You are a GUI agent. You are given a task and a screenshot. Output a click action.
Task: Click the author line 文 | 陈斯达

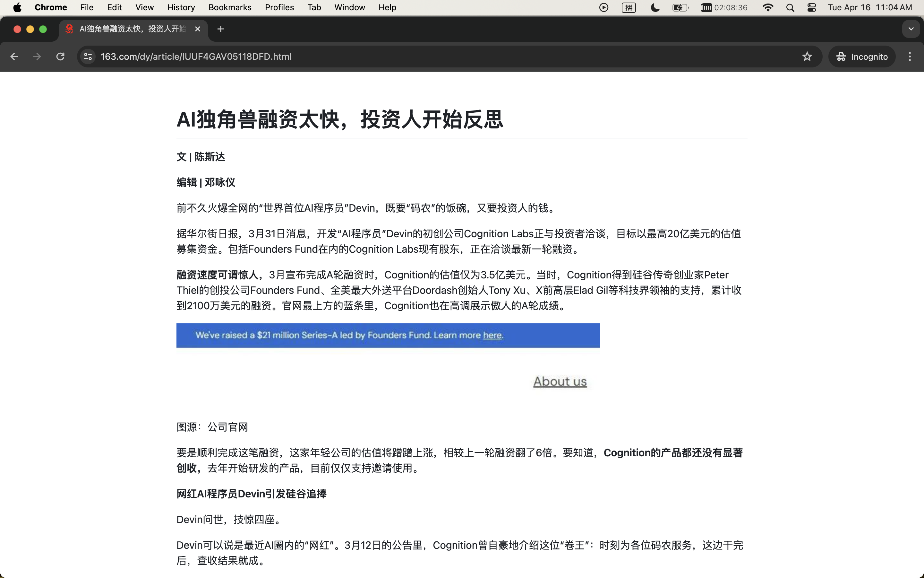click(x=201, y=157)
